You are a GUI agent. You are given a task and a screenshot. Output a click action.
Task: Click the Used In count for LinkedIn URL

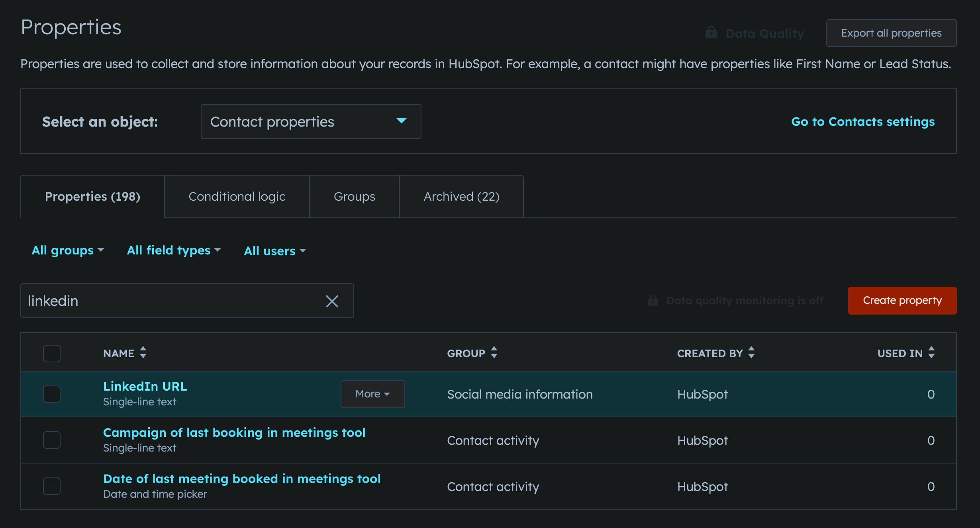[x=931, y=394]
